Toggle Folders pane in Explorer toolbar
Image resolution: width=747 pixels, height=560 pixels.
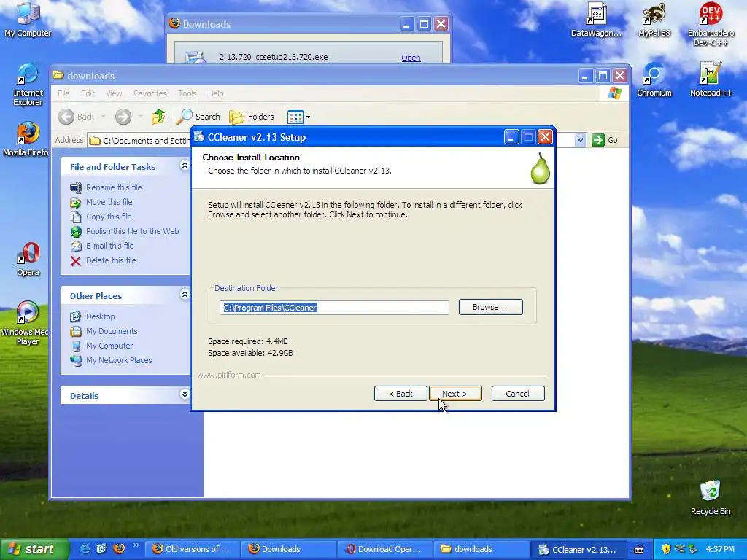click(x=252, y=117)
